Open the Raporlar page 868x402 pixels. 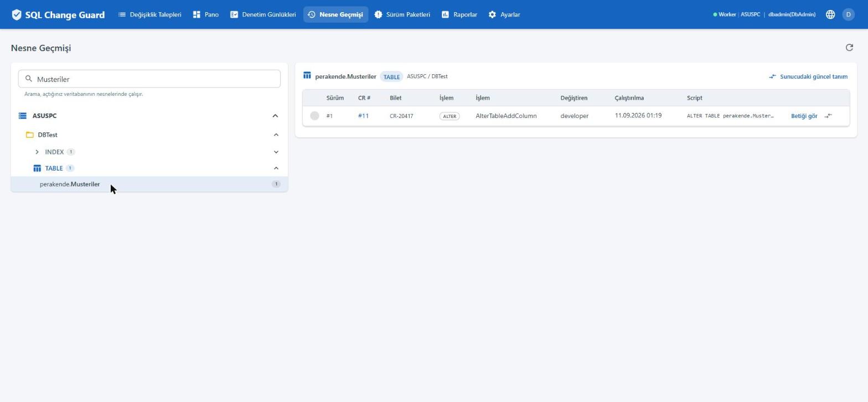click(459, 14)
